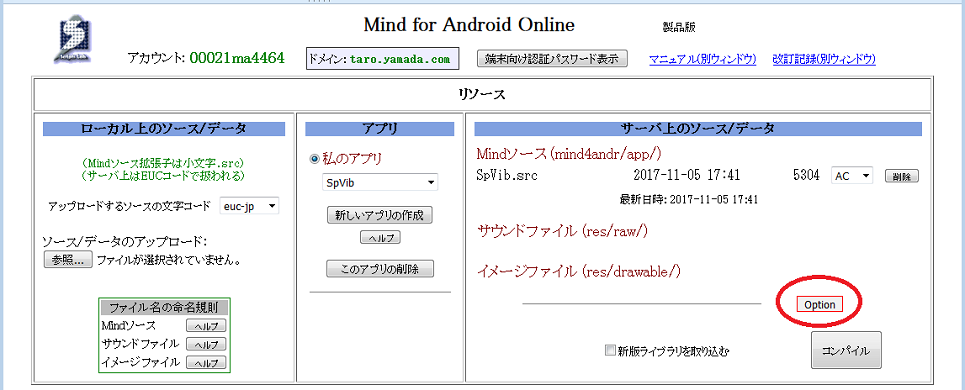965x390 pixels.
Task: Click ヘルプ button under new app creation
Action: [380, 237]
